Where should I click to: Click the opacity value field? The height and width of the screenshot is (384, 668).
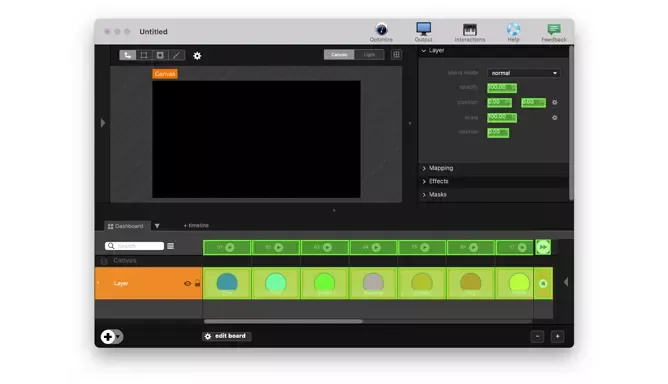tap(502, 88)
